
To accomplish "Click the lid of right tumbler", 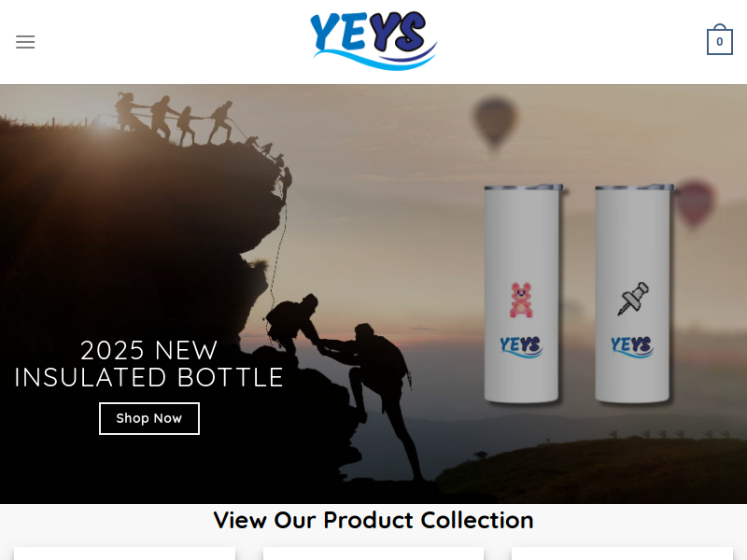I will [x=634, y=188].
